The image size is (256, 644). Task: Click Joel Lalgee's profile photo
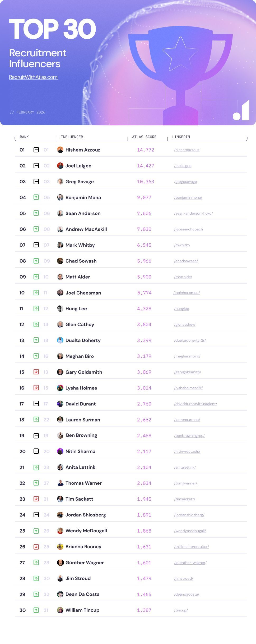[x=60, y=166]
